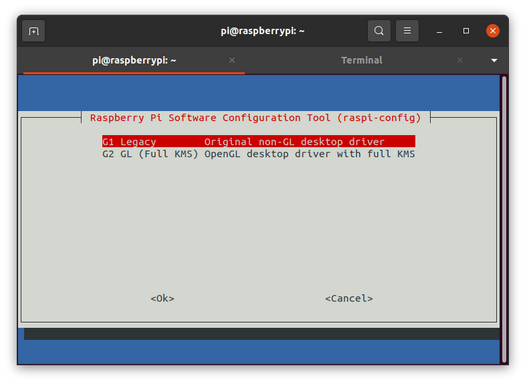Open the hamburger menu
Image resolution: width=525 pixels, height=384 pixels.
[x=407, y=31]
